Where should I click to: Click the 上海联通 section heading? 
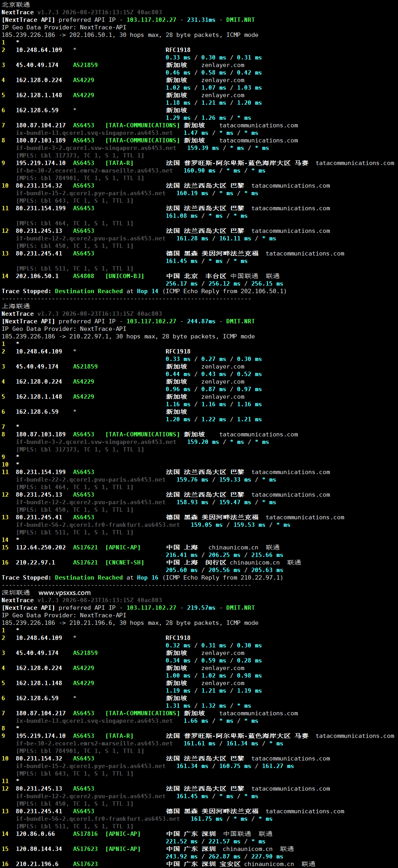click(16, 306)
